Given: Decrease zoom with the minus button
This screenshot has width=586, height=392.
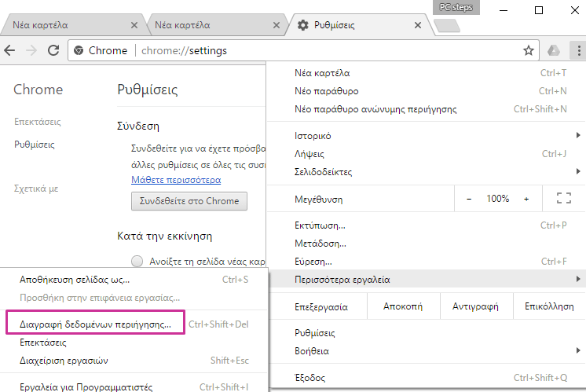Looking at the screenshot, I should 469,199.
